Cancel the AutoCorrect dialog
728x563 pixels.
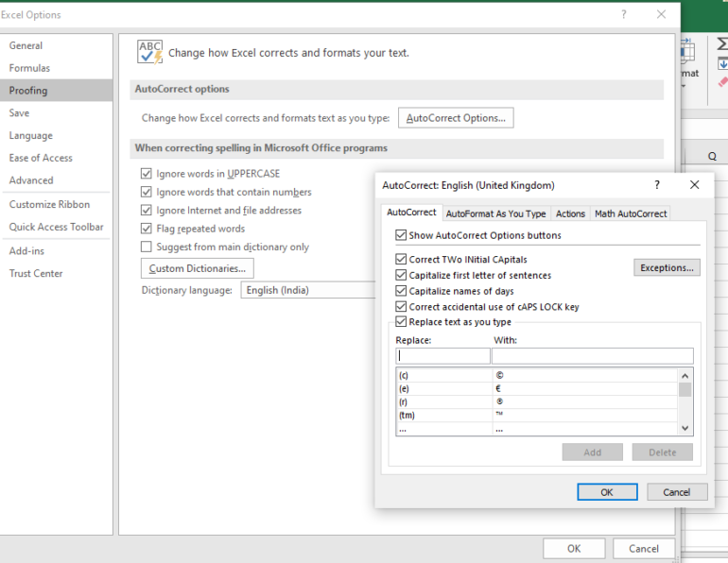677,492
